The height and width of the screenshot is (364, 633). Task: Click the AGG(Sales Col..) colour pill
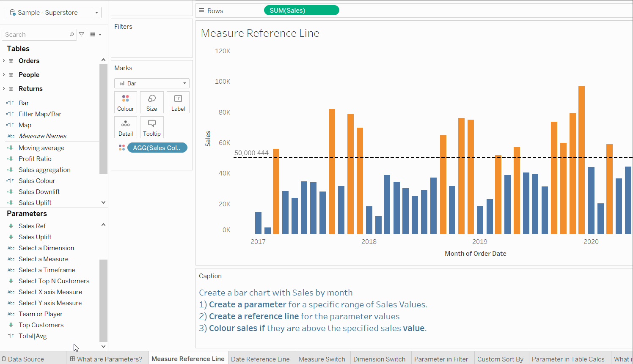157,148
